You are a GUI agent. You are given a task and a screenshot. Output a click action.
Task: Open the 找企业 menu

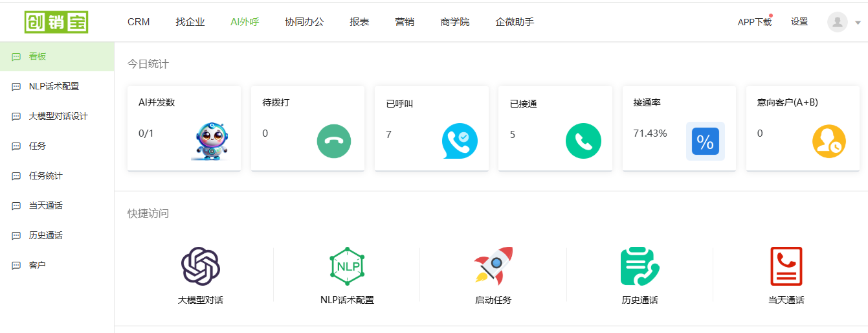[190, 22]
